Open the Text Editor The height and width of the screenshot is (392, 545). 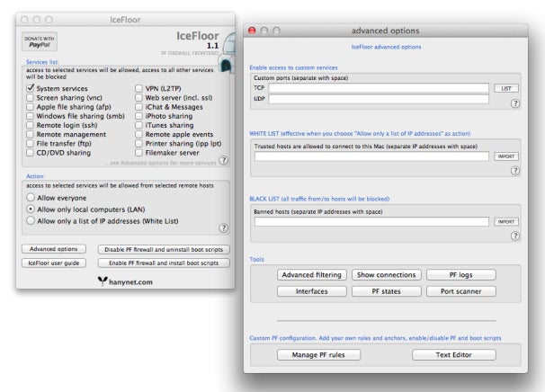coord(454,355)
